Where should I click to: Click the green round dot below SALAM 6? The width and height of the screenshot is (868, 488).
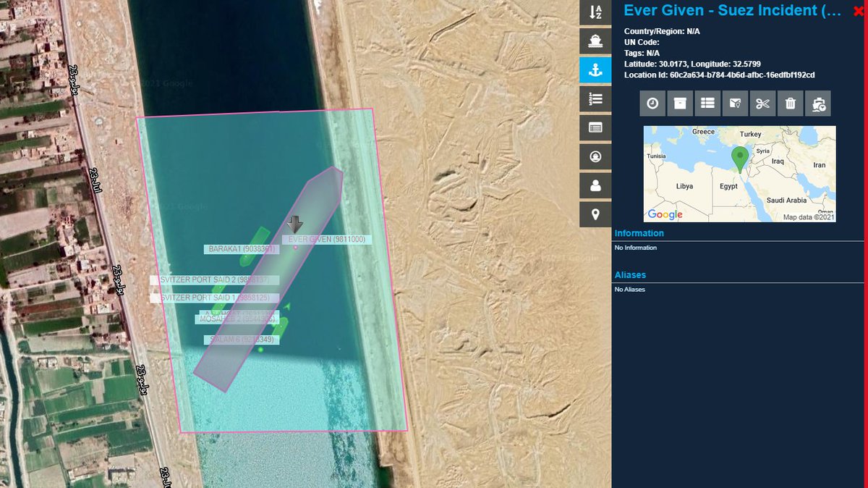coord(260,350)
